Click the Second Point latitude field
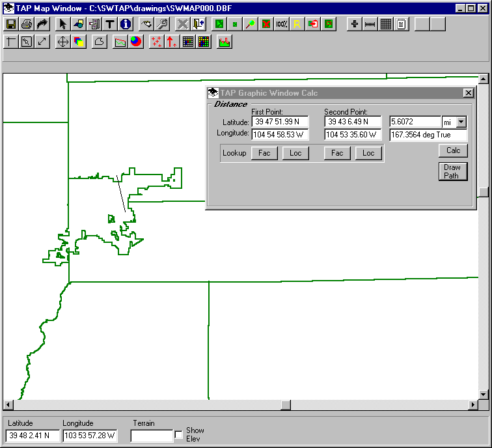 click(x=353, y=122)
